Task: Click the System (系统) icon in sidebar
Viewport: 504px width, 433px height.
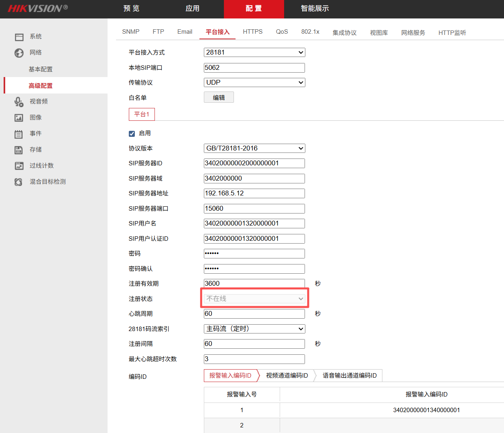Action: click(19, 37)
